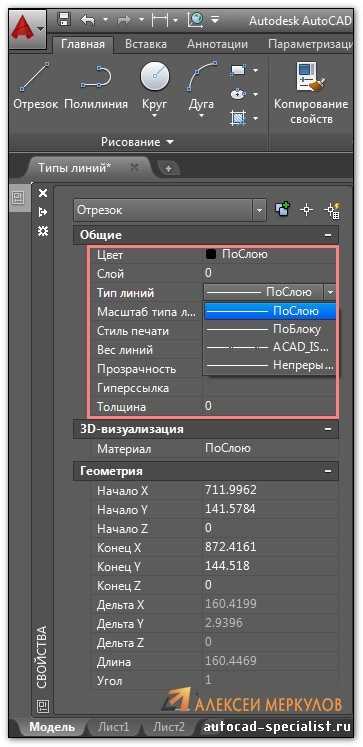
Task: Click the palette icon above СВОЙСТВА sidebar
Action: (x=18, y=197)
